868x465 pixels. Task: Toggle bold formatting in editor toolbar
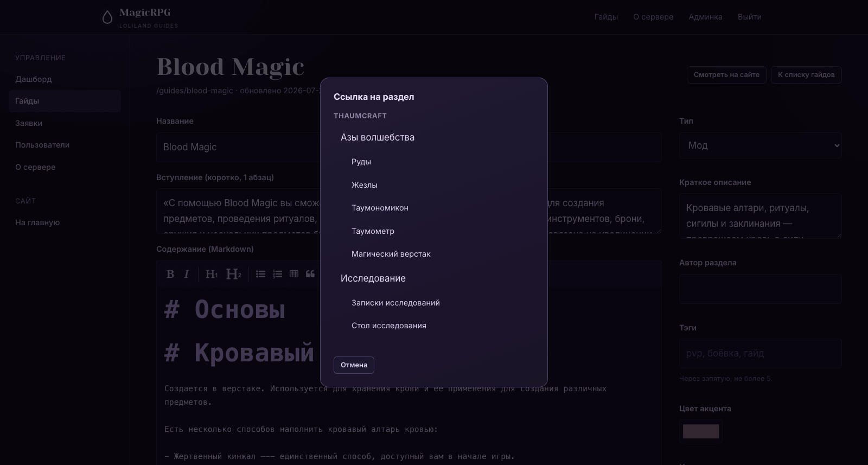(x=170, y=274)
